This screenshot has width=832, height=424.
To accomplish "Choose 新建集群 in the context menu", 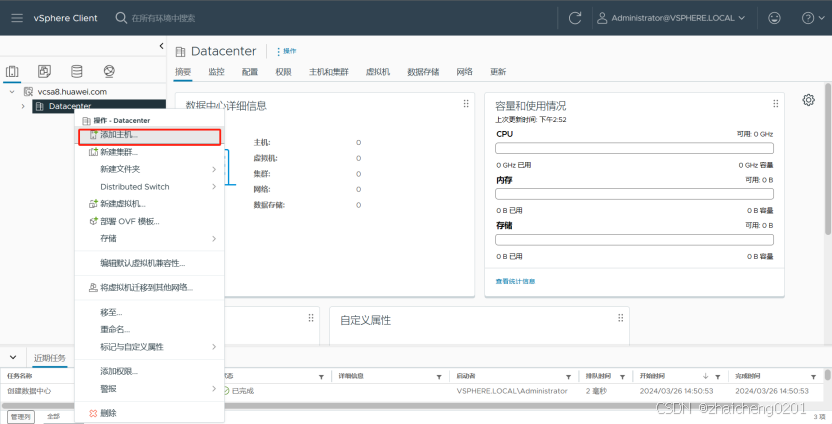I will tap(150, 152).
